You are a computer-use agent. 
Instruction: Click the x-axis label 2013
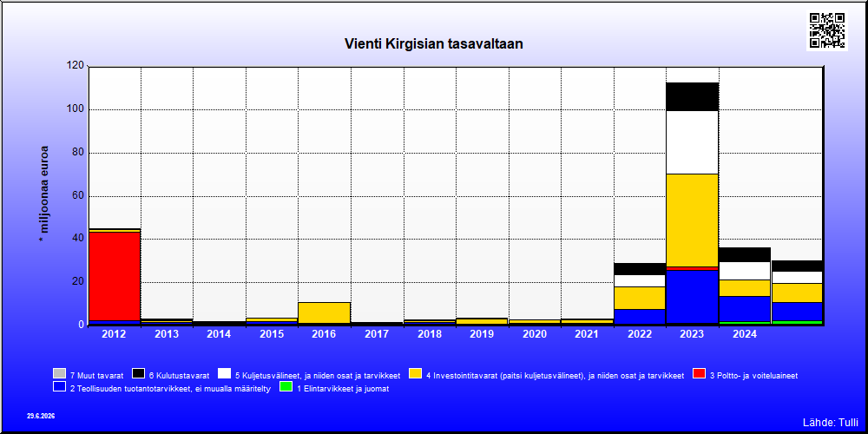pos(167,334)
